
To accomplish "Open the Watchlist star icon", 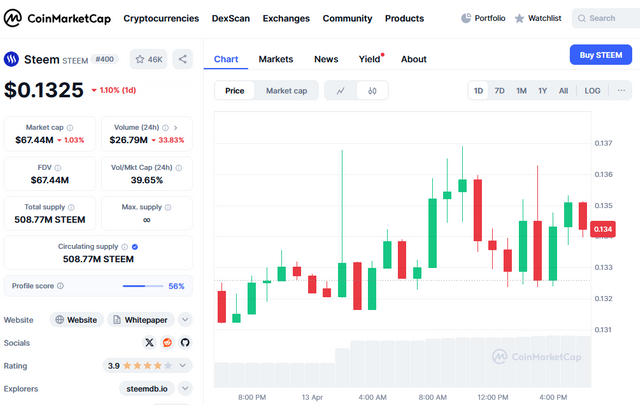I will 519,18.
